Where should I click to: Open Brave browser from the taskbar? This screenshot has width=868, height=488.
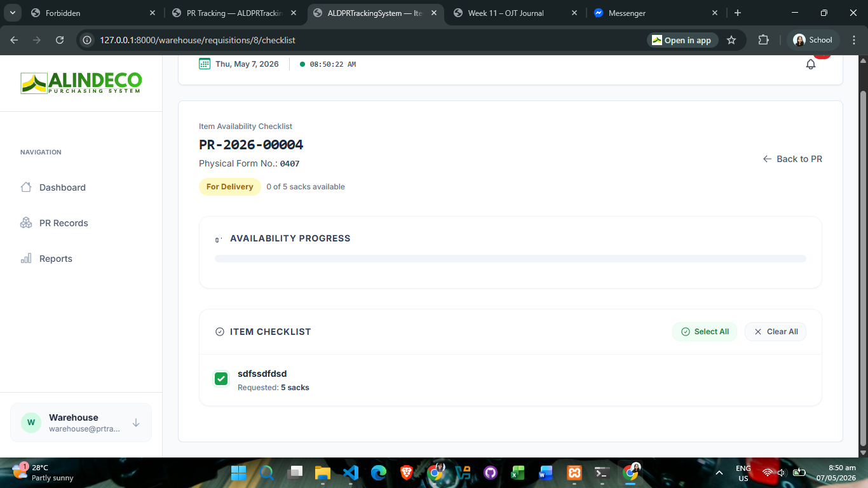[407, 473]
